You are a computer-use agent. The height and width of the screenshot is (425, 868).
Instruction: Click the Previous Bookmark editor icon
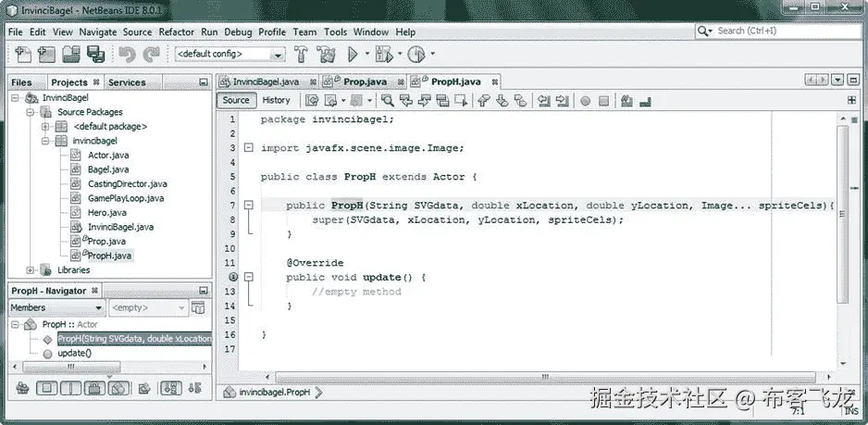tap(484, 100)
